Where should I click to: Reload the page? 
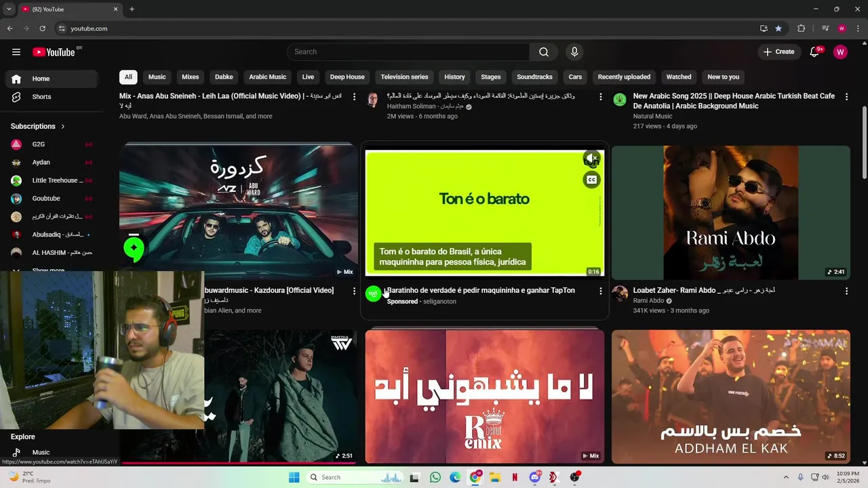(x=42, y=28)
